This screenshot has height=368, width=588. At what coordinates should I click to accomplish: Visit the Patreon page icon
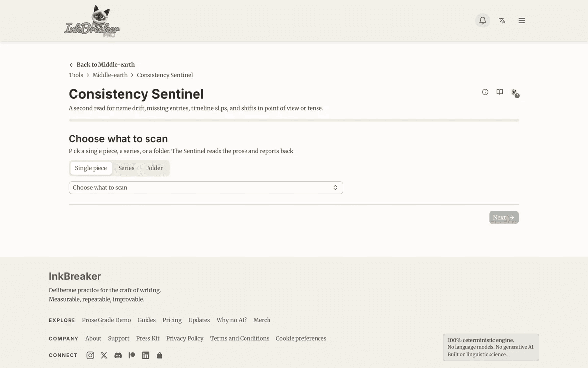132,355
